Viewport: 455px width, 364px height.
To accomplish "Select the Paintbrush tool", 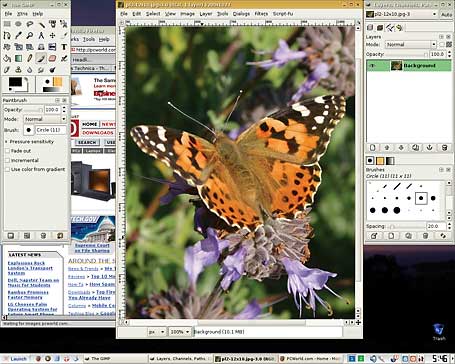I will (x=41, y=58).
